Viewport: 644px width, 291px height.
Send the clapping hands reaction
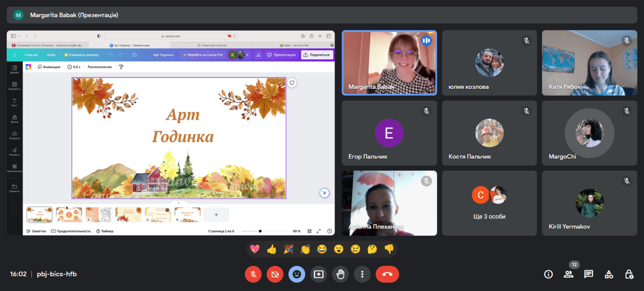click(x=305, y=249)
